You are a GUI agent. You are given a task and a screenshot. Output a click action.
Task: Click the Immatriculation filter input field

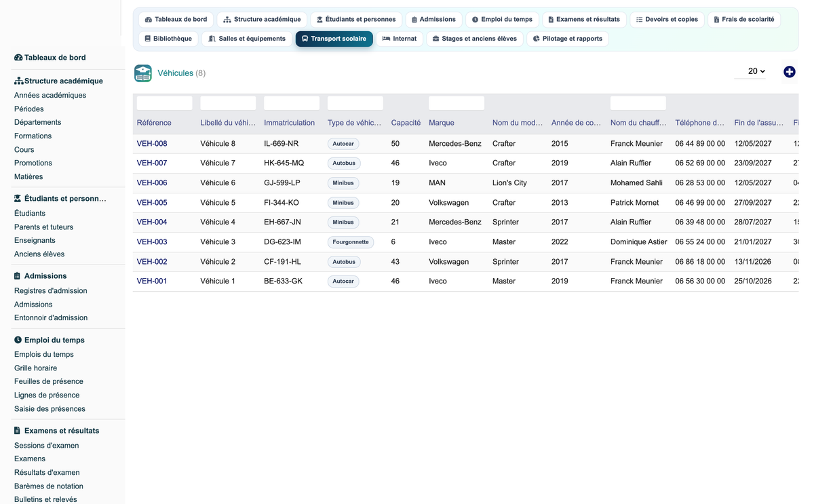(x=292, y=103)
